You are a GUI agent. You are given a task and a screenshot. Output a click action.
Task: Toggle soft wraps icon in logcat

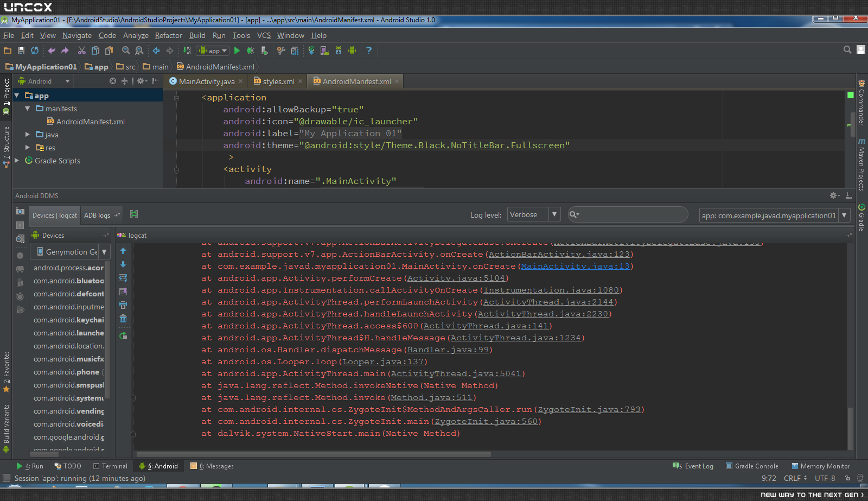point(123,278)
